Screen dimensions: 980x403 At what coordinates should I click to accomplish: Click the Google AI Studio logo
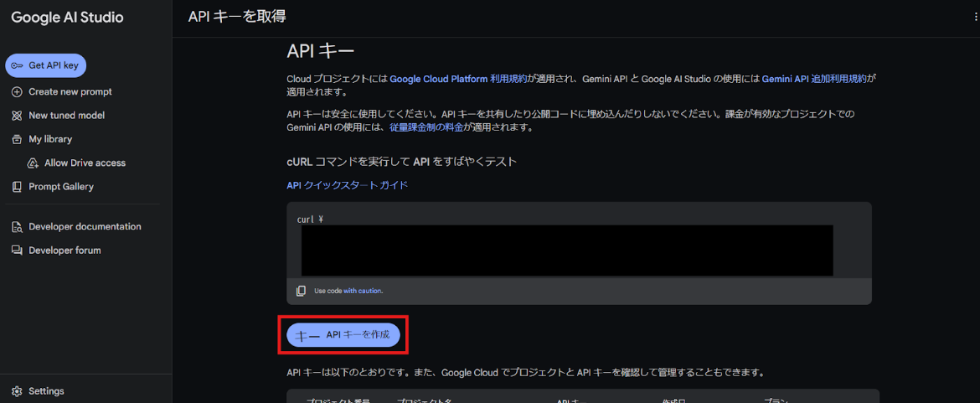pos(67,18)
